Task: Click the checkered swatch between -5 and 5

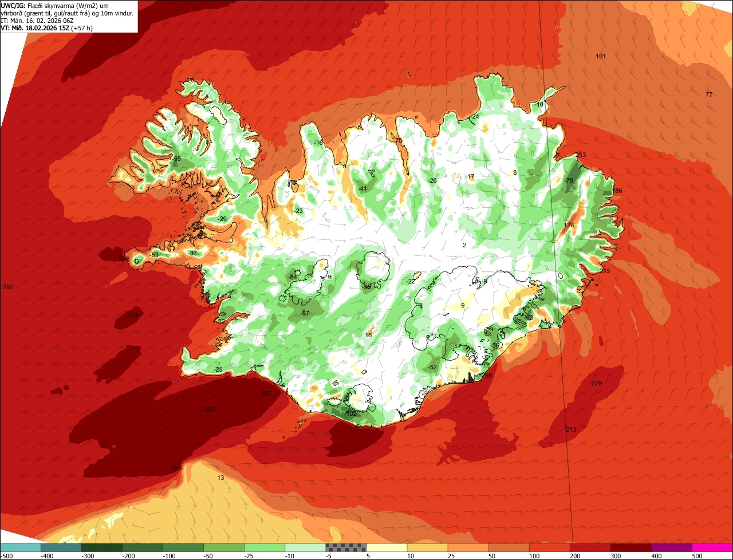Action: 346,548
